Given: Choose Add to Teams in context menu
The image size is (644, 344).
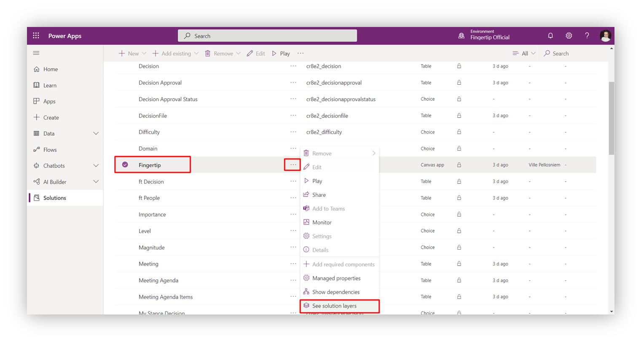Looking at the screenshot, I should pos(340,209).
